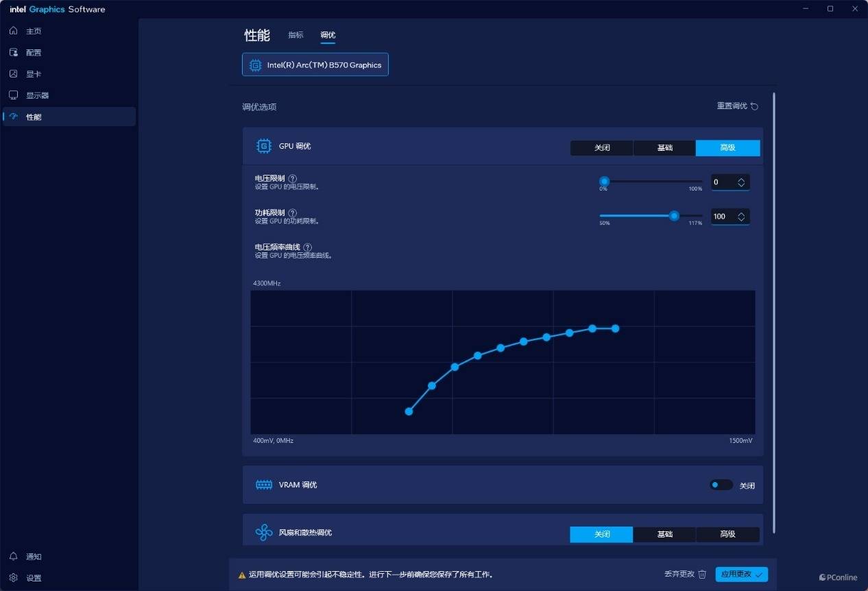
Task: Click the 风扇和散热调优 fan icon
Action: (x=264, y=533)
